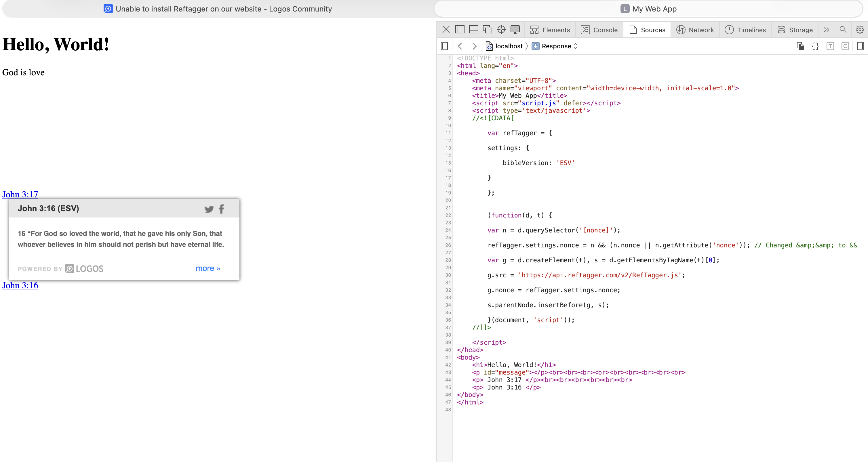Toggle type annotations T button
The width and height of the screenshot is (868, 462).
point(830,46)
